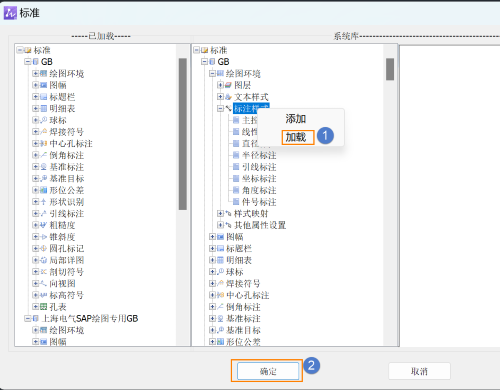Click the 半径标注 icon in system library tree

236,155
